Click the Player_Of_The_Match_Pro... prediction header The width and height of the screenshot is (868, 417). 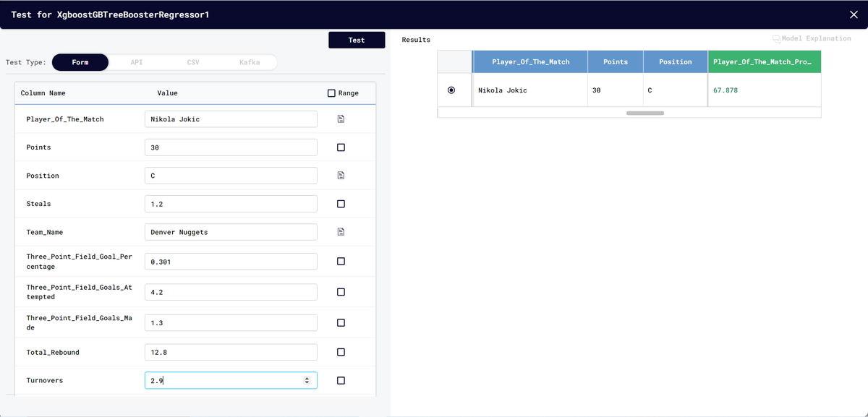[x=765, y=62]
